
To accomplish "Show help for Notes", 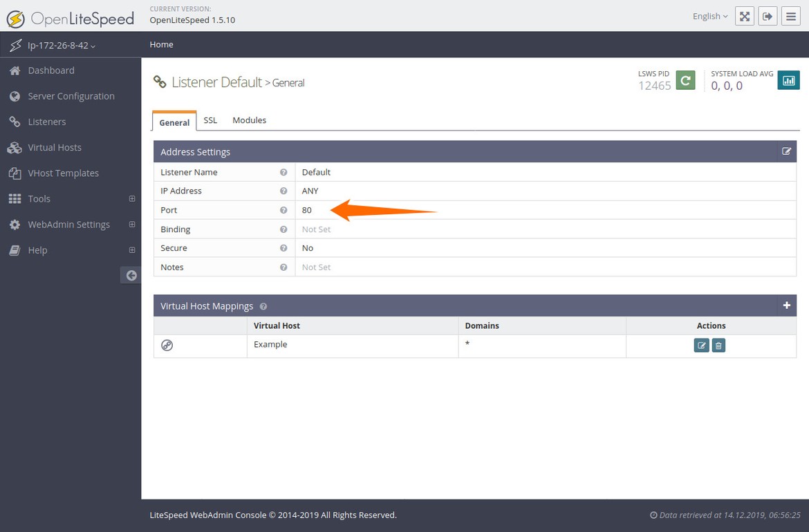I will [x=283, y=267].
